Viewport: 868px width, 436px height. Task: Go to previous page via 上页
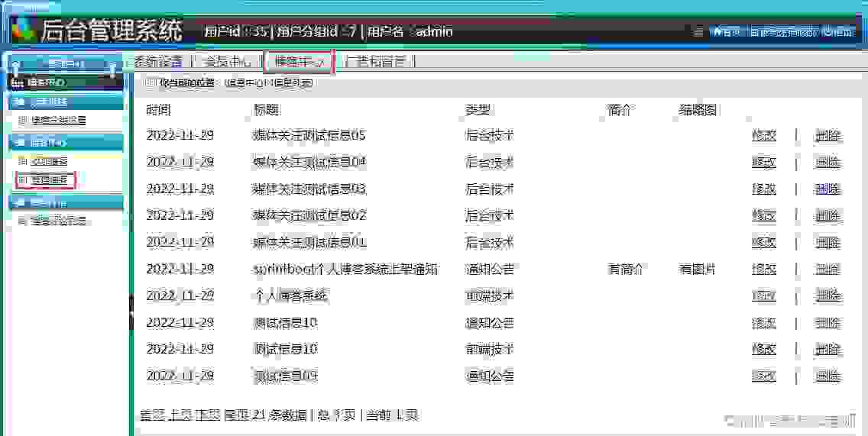181,415
